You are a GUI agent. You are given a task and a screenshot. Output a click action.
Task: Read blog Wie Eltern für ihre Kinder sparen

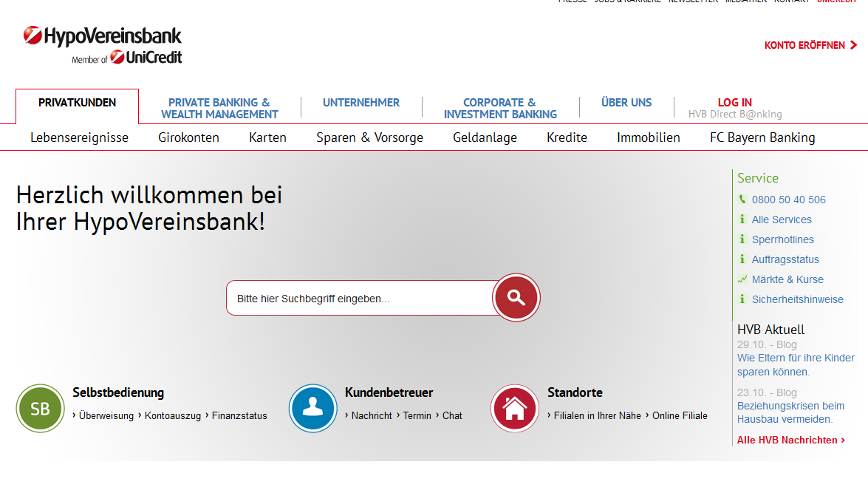tap(796, 365)
